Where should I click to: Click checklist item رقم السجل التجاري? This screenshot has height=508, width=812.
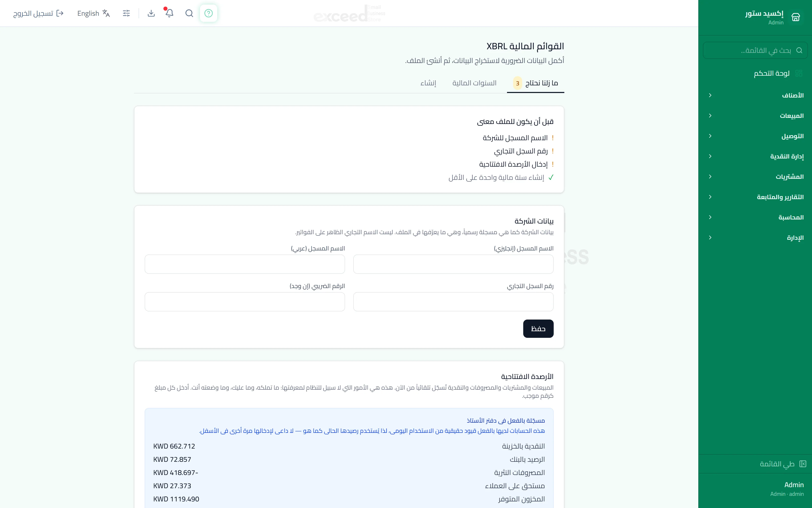click(x=521, y=151)
